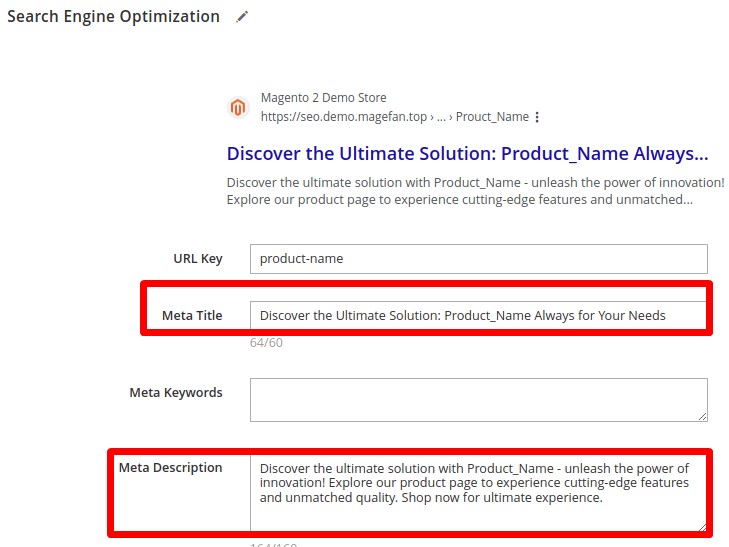Viewport: 729px width, 547px height.
Task: Click the Search Engine Optimization section heading
Action: pyautogui.click(x=113, y=17)
